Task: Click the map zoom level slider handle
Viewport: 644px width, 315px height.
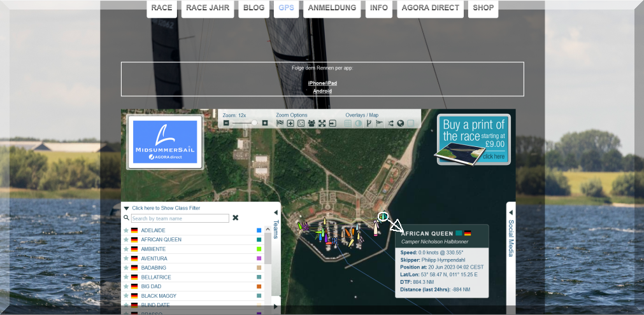Action: click(x=255, y=123)
